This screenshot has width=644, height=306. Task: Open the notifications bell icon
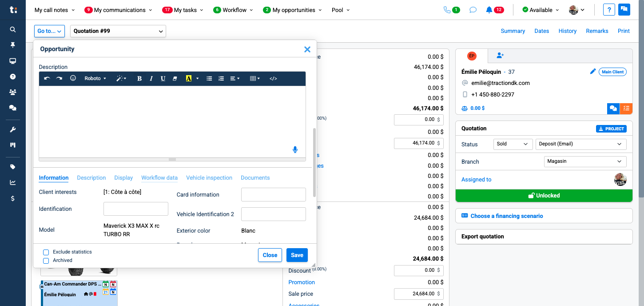click(489, 10)
